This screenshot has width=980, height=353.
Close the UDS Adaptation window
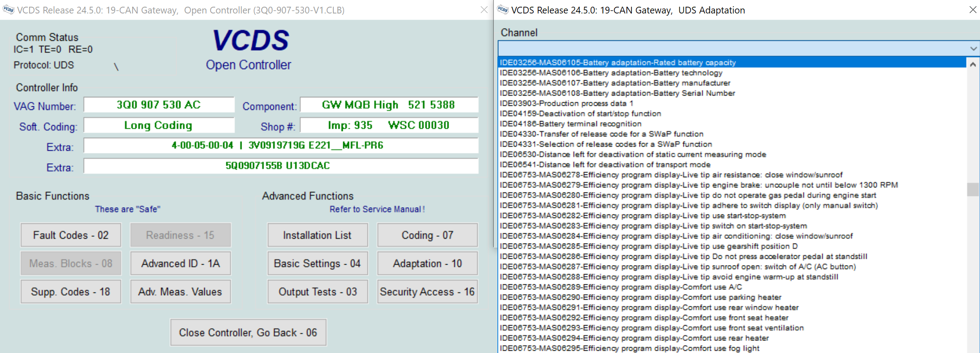pyautogui.click(x=972, y=10)
